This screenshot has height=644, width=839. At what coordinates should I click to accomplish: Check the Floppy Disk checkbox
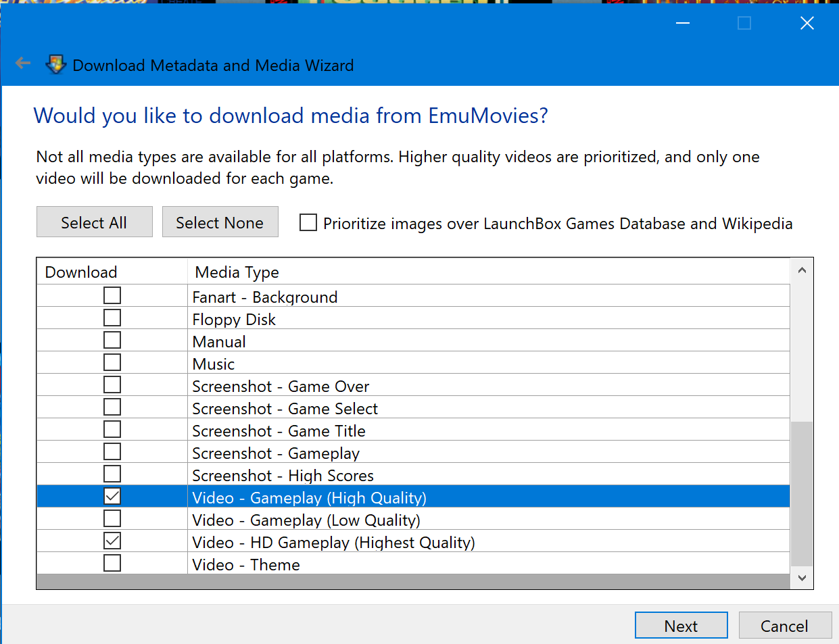(112, 318)
